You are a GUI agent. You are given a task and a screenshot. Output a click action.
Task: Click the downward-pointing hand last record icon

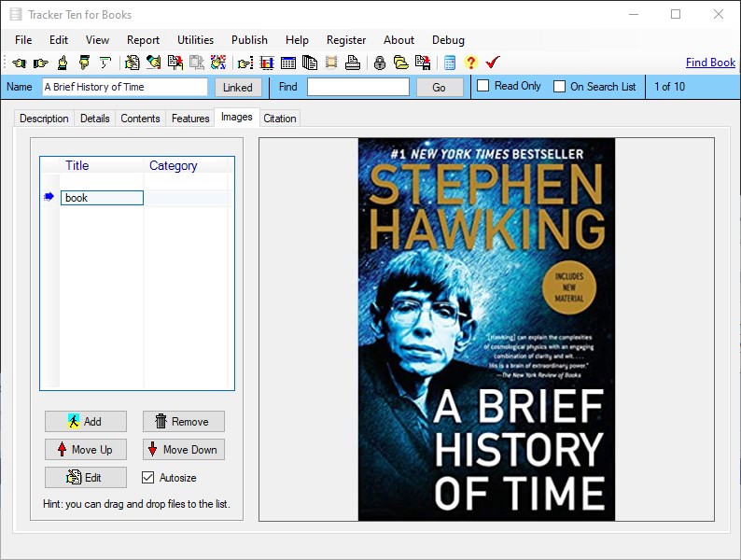tap(84, 63)
